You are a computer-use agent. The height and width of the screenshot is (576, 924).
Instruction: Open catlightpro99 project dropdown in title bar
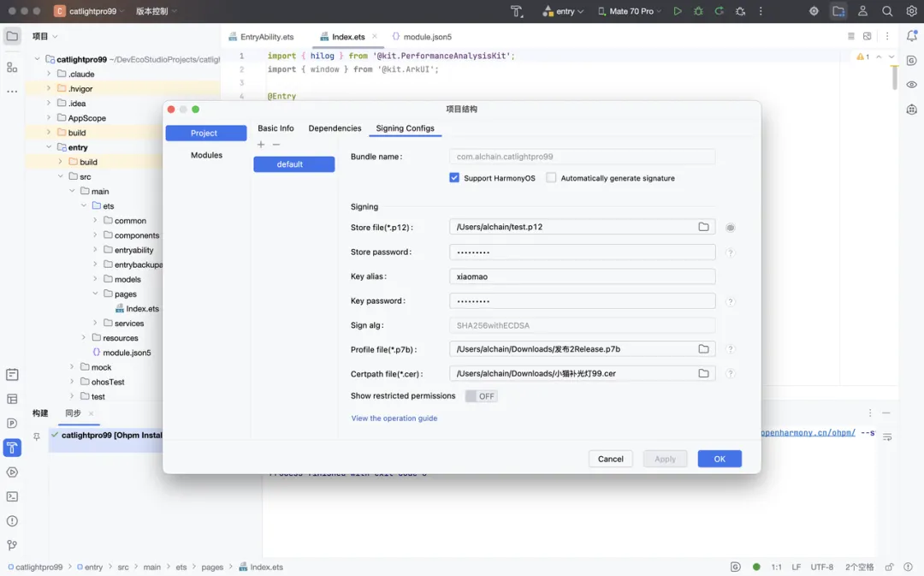(90, 11)
